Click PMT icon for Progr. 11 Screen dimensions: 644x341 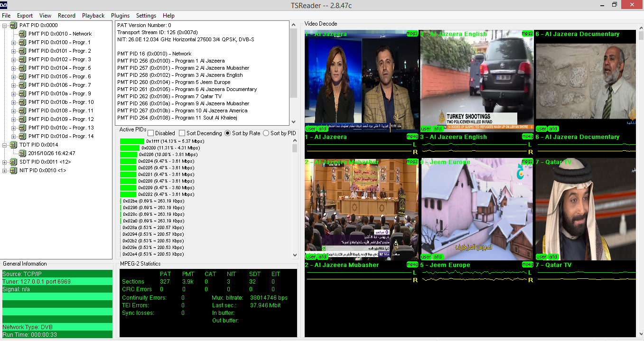pos(22,111)
